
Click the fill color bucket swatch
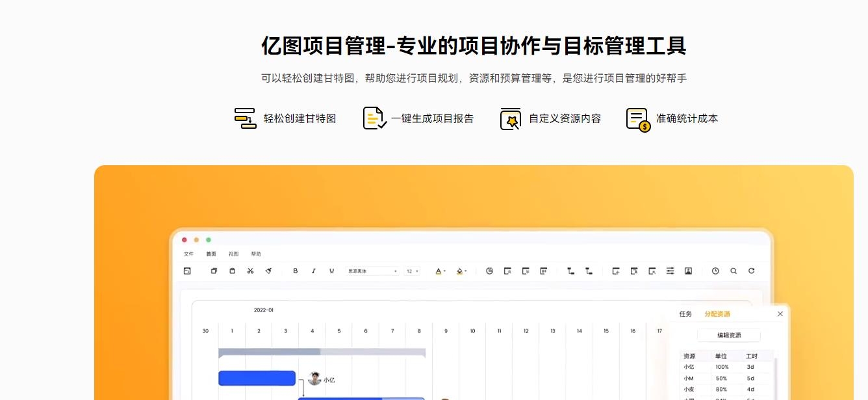pyautogui.click(x=459, y=271)
